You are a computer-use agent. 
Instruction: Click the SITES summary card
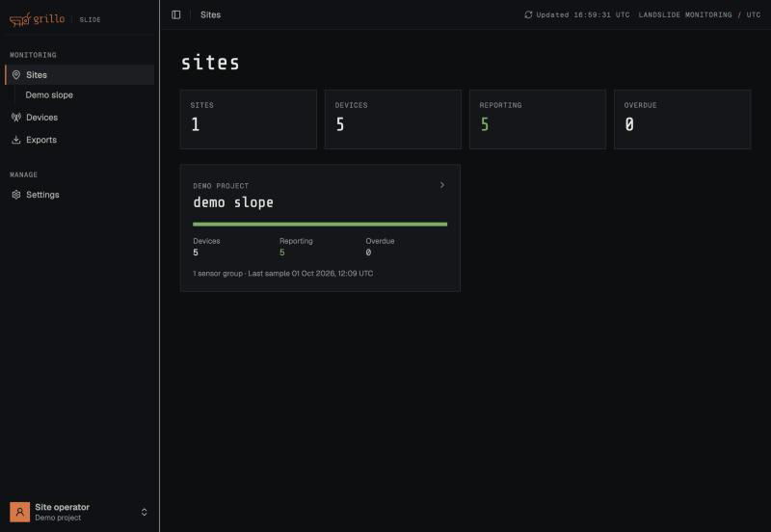(249, 119)
